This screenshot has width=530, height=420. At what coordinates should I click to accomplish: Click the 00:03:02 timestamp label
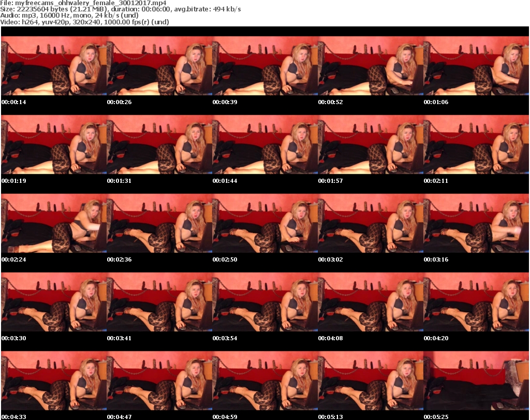pos(330,259)
